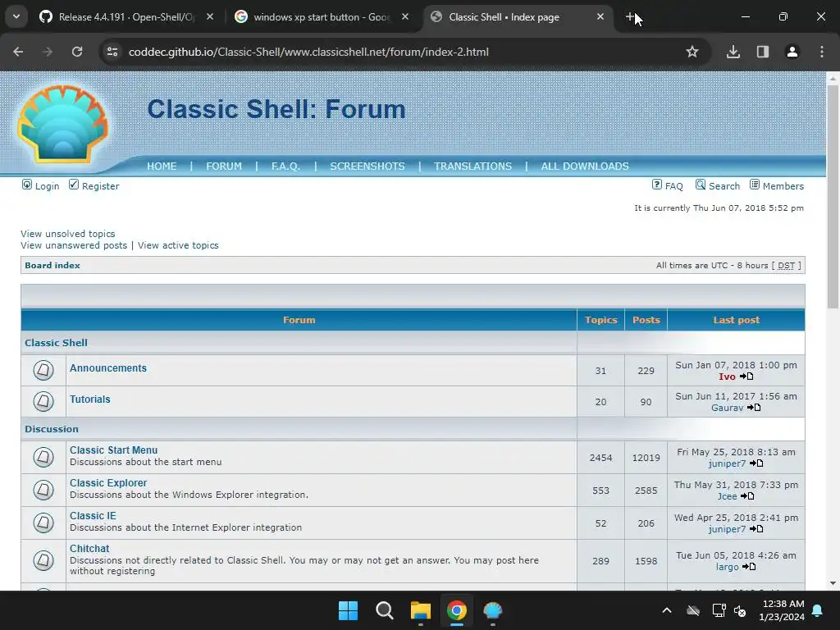Click the Login link
840x630 pixels.
tap(47, 186)
